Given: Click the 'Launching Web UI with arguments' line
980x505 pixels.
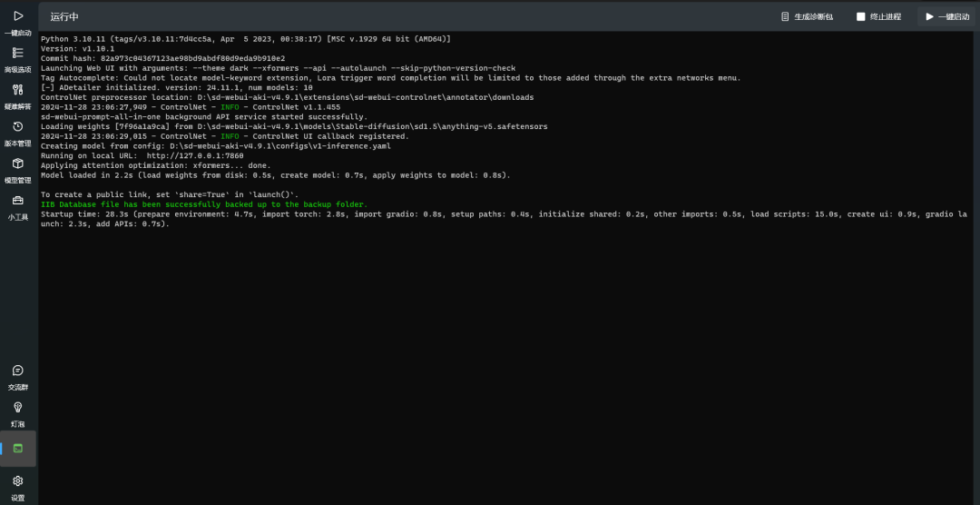Looking at the screenshot, I should [279, 68].
